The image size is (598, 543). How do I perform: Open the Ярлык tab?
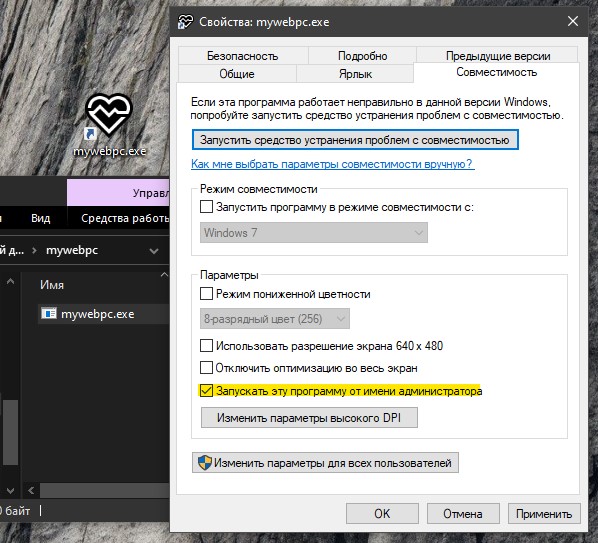355,74
